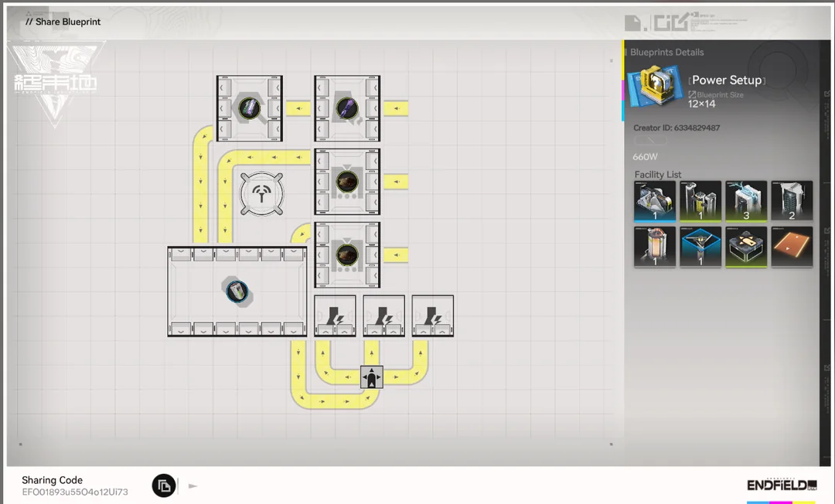Select the large storage building on the canvas
Screen dimensions: 835x504
237,291
